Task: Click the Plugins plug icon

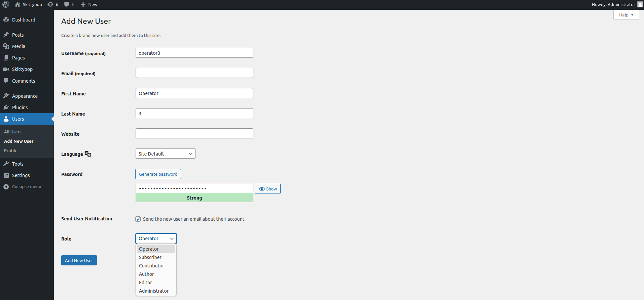Action: coord(6,107)
